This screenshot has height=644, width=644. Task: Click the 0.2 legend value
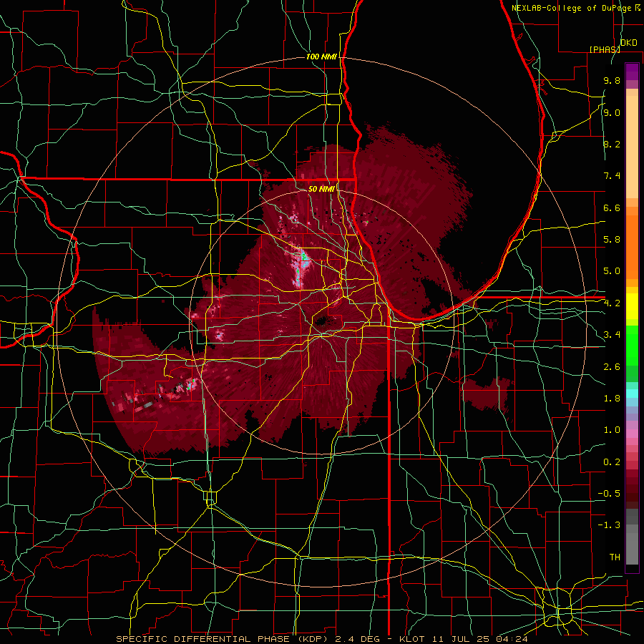pyautogui.click(x=612, y=462)
